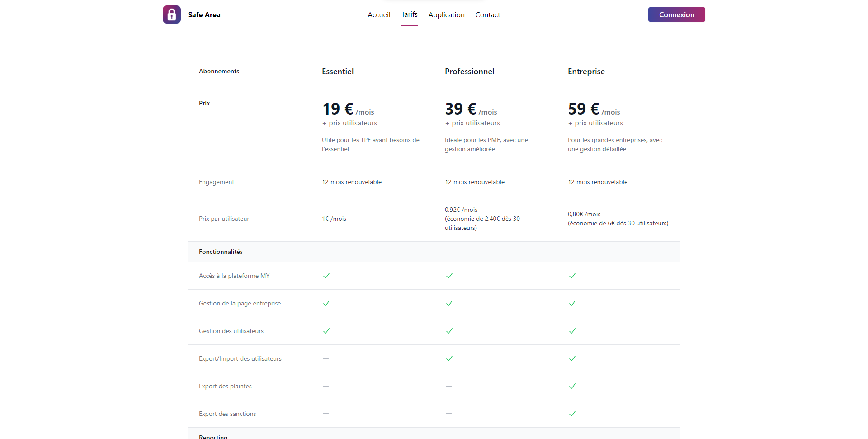Open the Application nav link
The image size is (868, 439).
[447, 15]
